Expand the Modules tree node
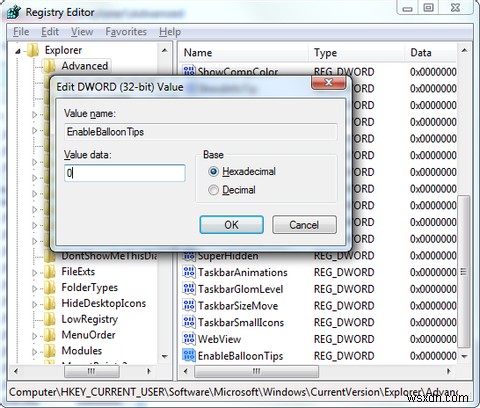The height and width of the screenshot is (408, 480). coord(35,351)
